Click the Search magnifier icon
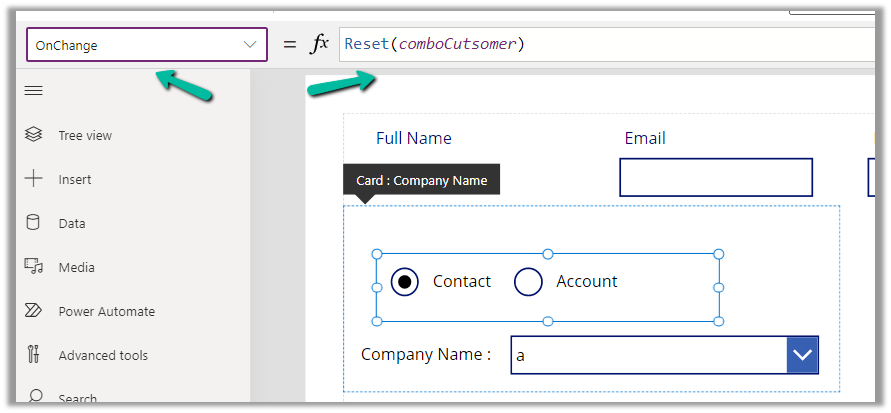 click(33, 397)
